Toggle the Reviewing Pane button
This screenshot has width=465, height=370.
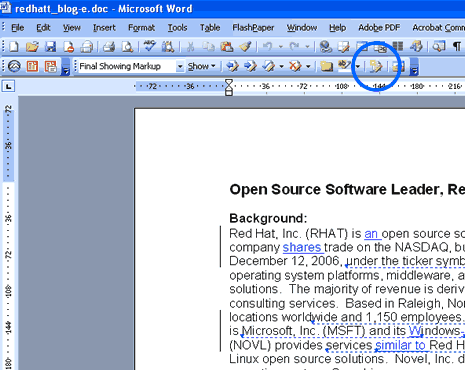pos(398,66)
